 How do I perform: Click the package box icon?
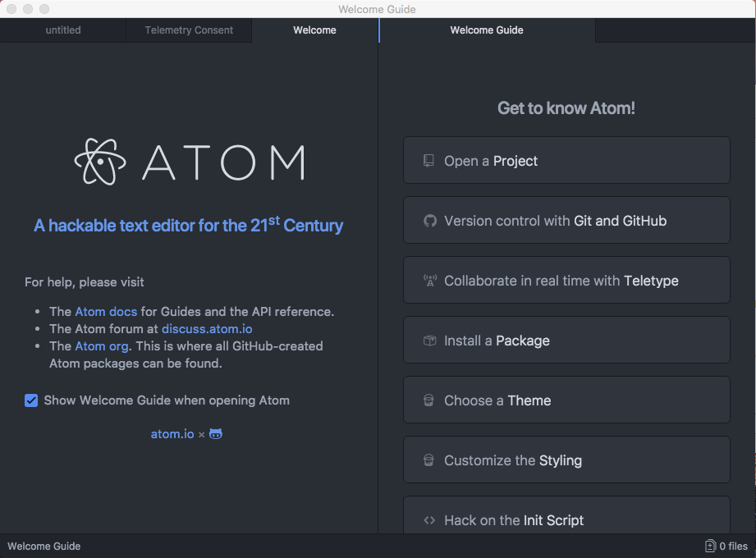[429, 341]
